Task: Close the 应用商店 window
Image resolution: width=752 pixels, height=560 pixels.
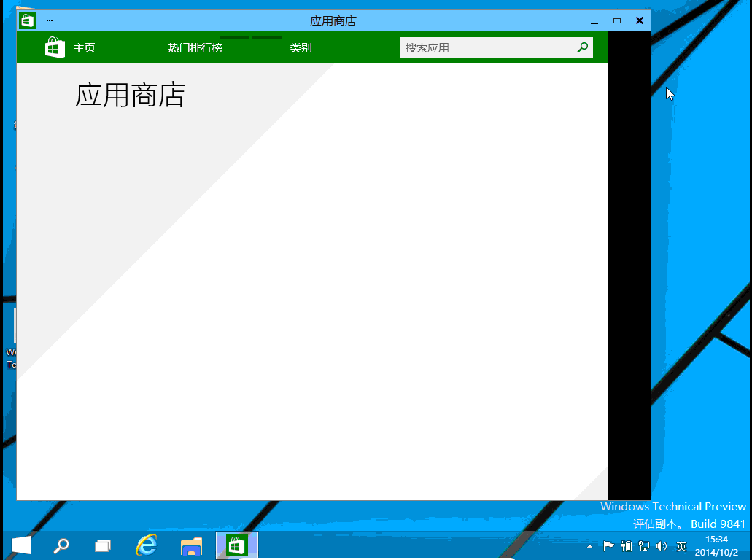Action: [639, 20]
